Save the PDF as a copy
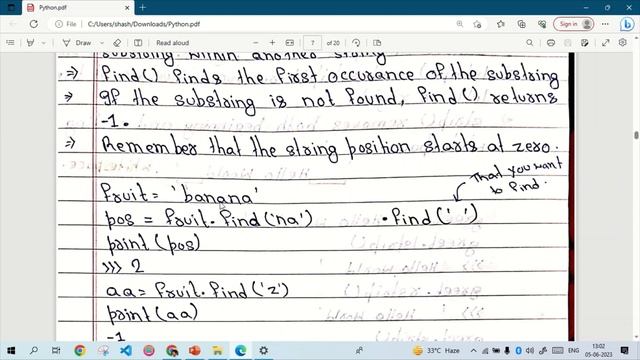640x360 pixels. 585,42
